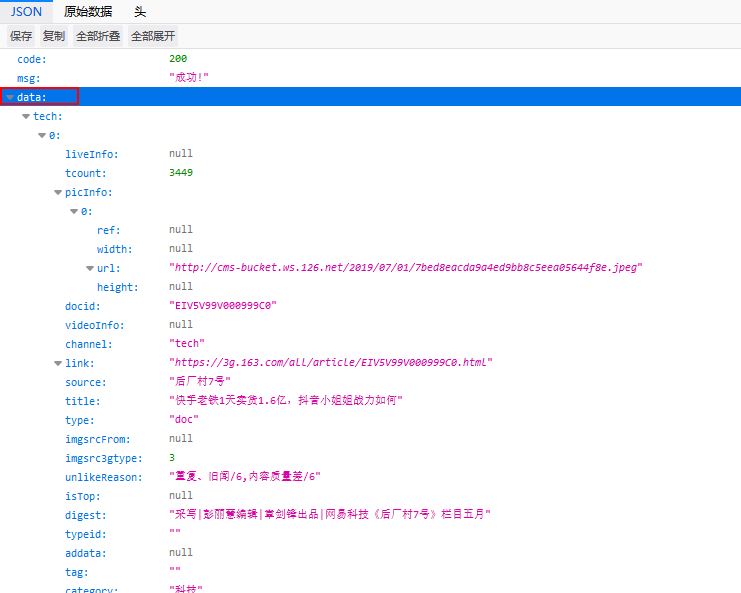Select the title value 快手老铁1天卖货1.6亿
Viewport: 741px width, 593px height.
coord(286,400)
